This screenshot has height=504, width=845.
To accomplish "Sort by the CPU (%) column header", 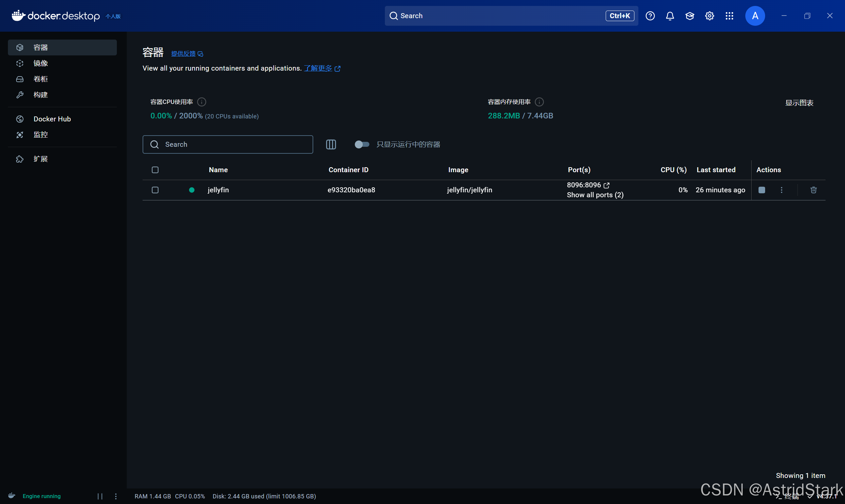I will (673, 170).
